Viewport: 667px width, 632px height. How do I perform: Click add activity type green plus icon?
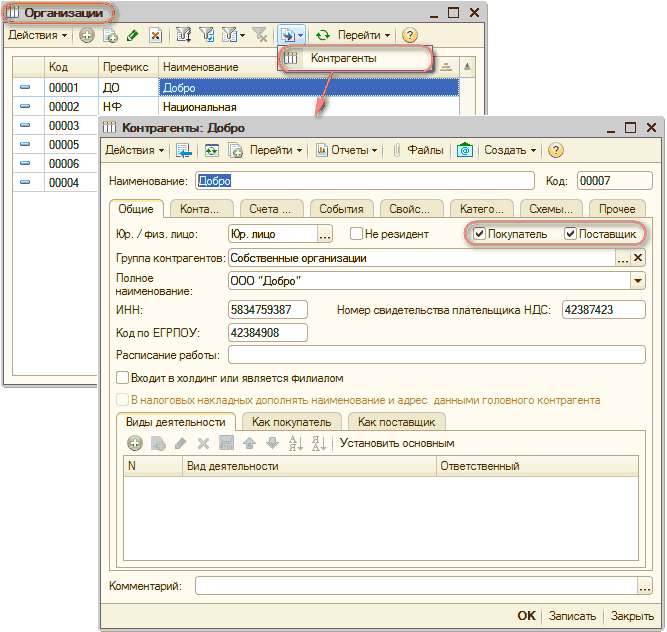[x=134, y=443]
